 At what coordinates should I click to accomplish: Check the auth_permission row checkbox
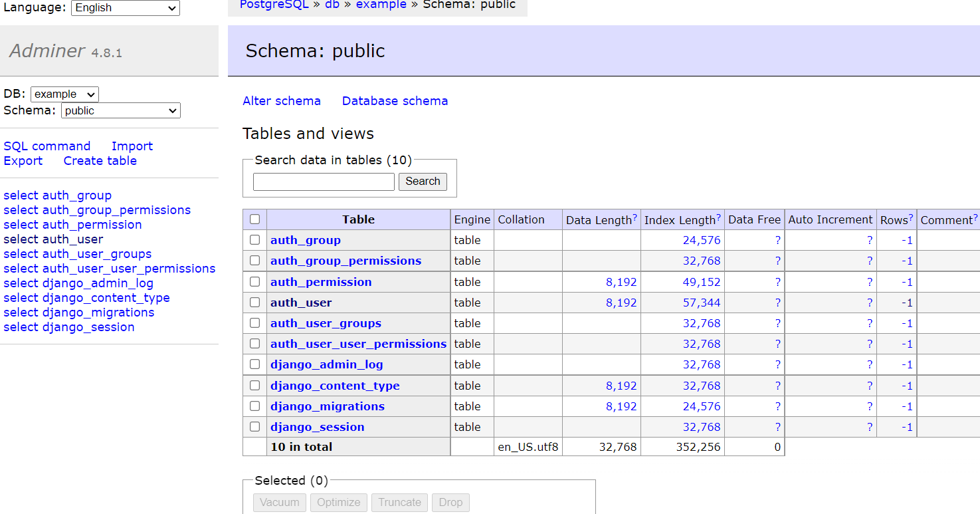254,282
